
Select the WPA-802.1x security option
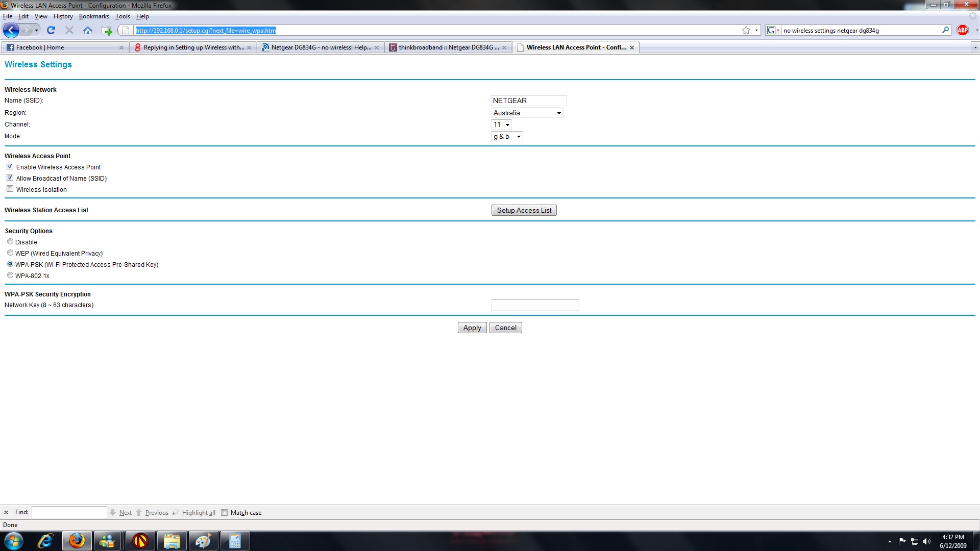[x=10, y=275]
